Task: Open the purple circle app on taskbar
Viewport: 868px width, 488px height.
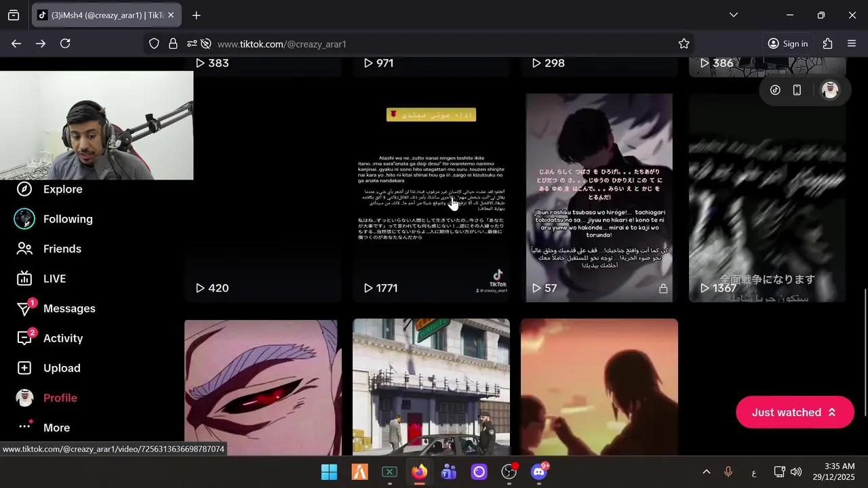Action: pos(479,472)
